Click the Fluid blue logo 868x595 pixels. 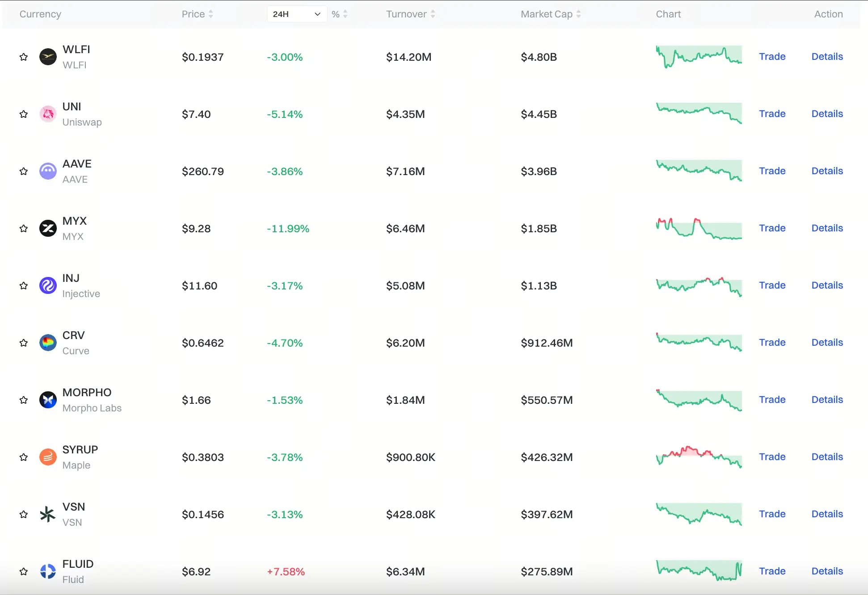click(48, 571)
